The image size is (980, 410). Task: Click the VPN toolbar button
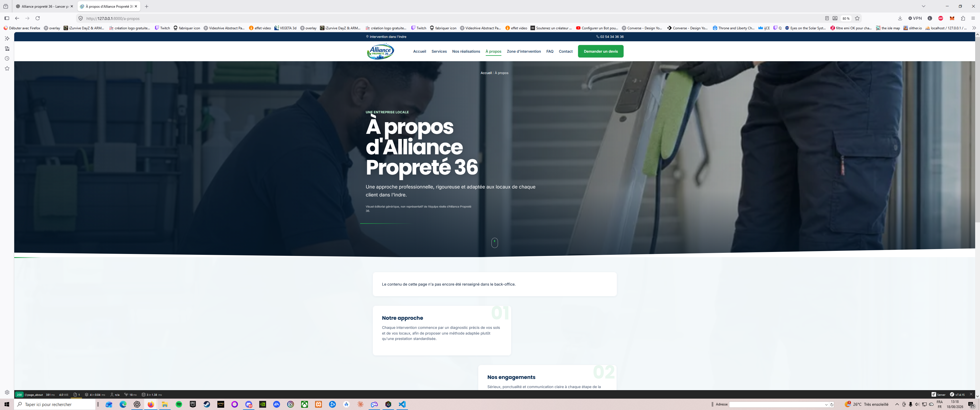(x=915, y=18)
